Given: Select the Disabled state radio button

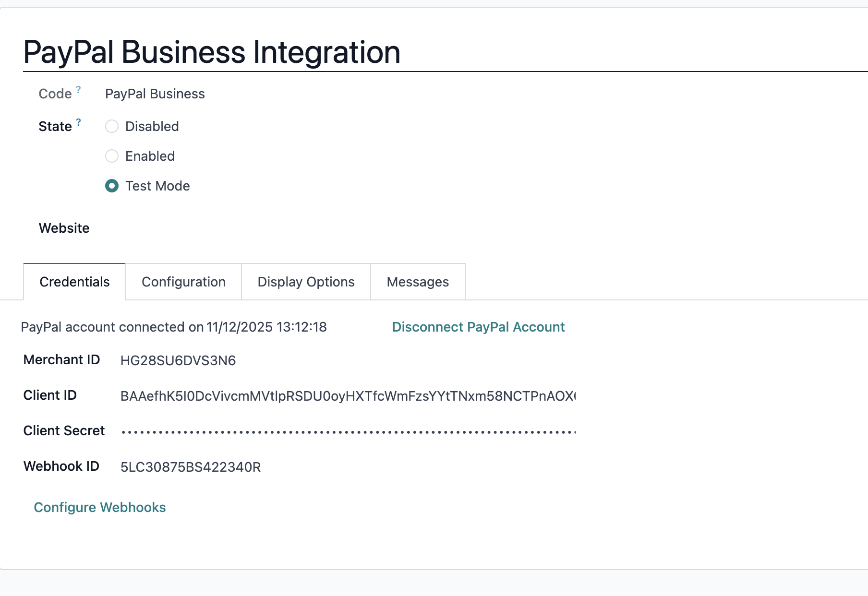Looking at the screenshot, I should 112,126.
